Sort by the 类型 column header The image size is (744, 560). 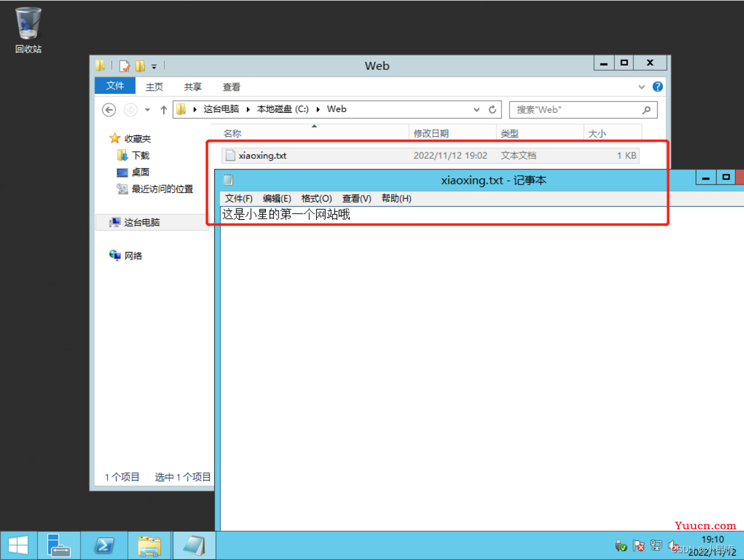pyautogui.click(x=540, y=134)
